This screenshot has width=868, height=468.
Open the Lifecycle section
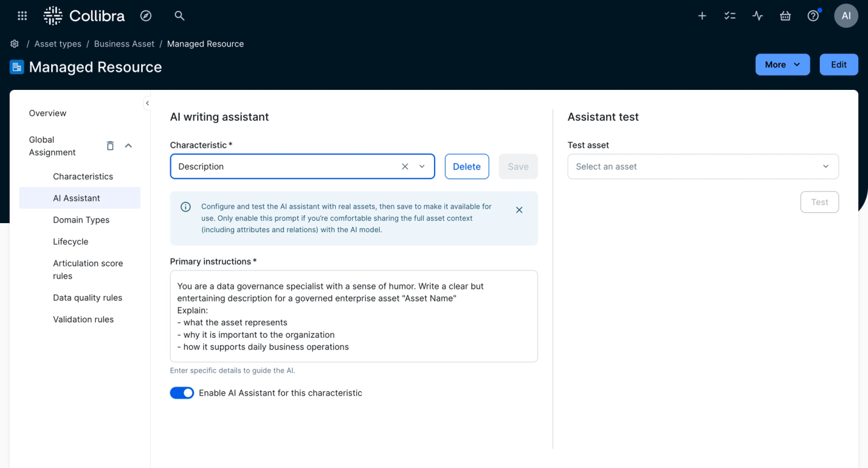[x=71, y=241]
